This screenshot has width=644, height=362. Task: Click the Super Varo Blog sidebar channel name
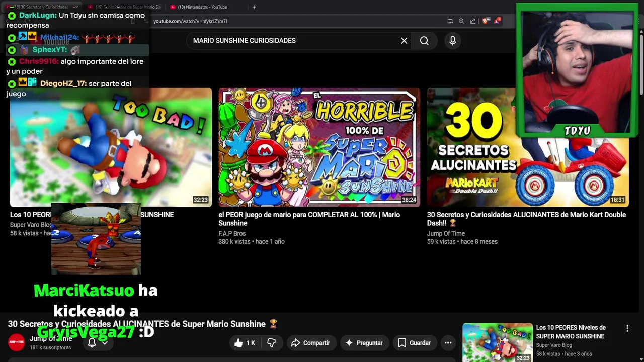click(554, 345)
